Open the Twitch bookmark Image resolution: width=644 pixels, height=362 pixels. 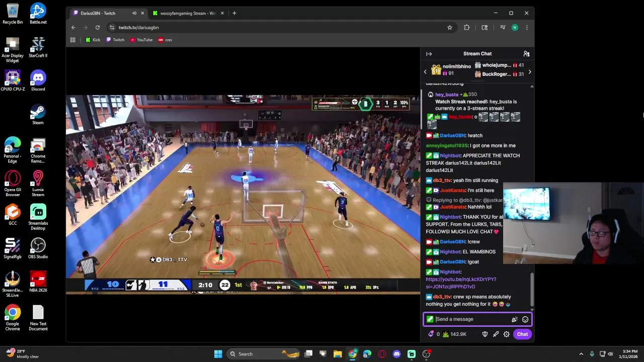point(115,40)
